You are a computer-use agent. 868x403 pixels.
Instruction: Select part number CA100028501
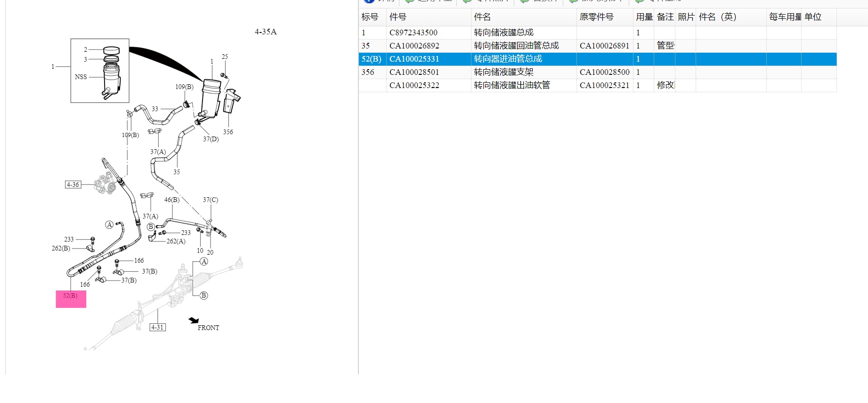[414, 72]
